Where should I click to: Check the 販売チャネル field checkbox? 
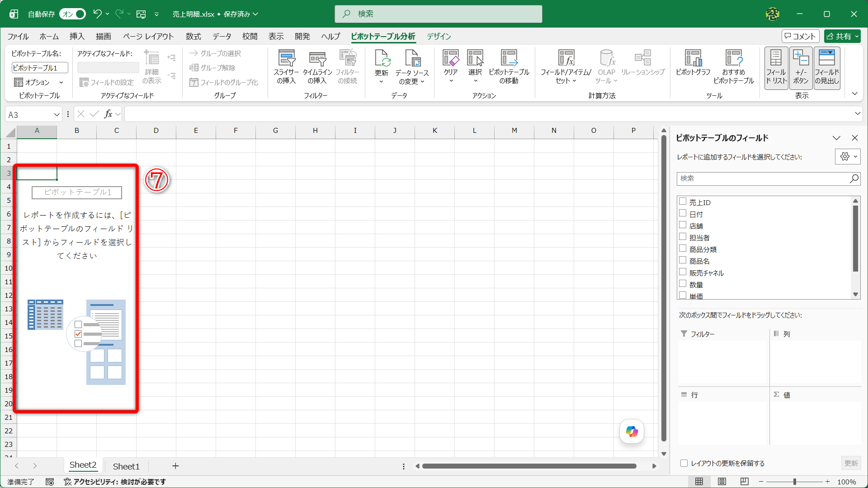pos(683,272)
